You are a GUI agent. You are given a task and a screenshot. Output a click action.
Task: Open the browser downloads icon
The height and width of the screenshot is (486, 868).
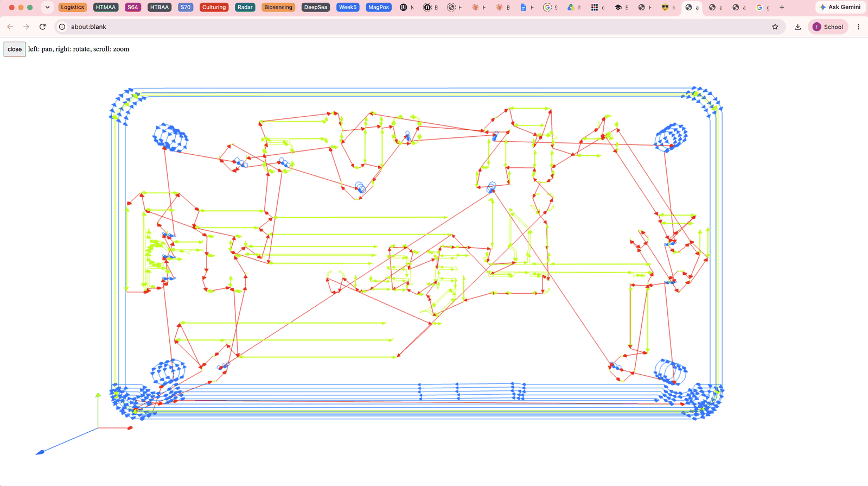tap(797, 27)
